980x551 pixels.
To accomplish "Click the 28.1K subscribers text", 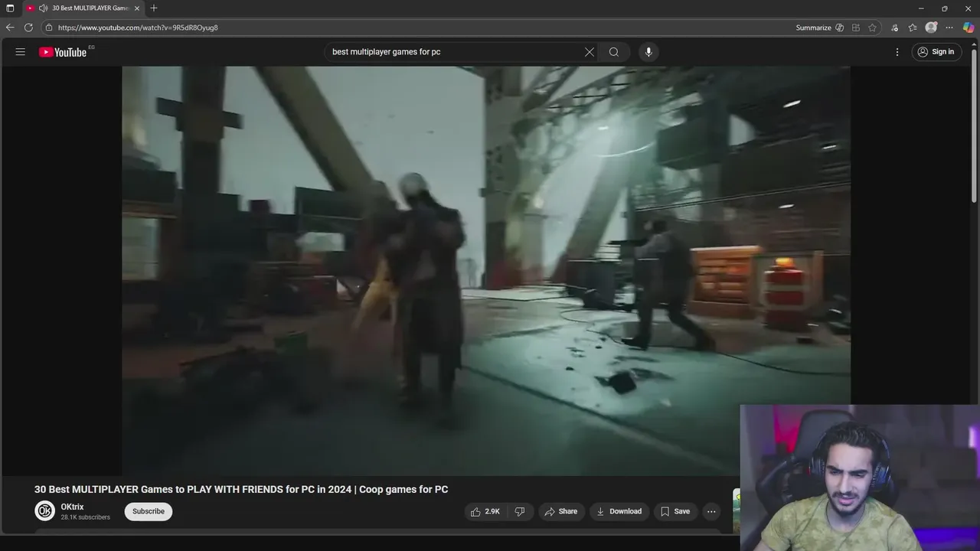I will click(86, 517).
